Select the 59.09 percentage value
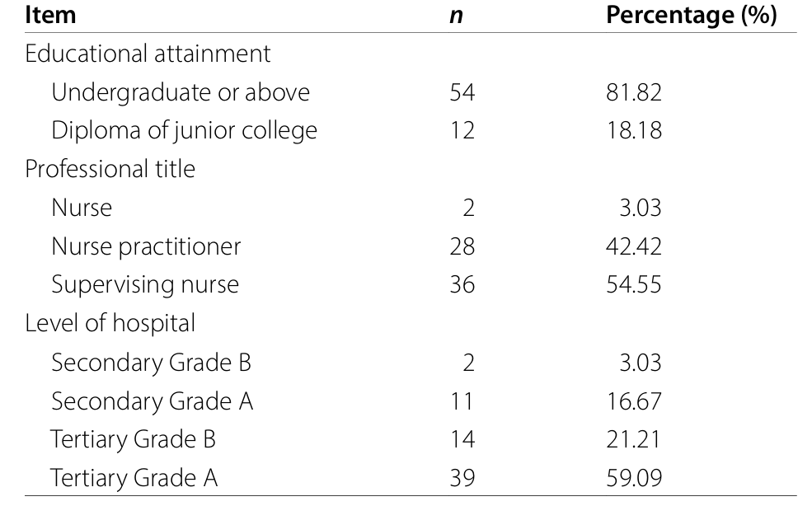The height and width of the screenshot is (520, 812). pos(633,478)
